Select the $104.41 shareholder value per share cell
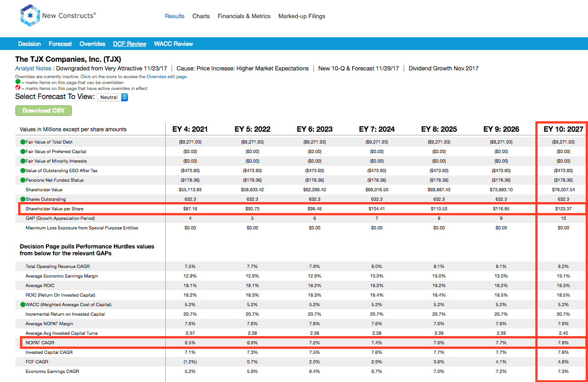The width and height of the screenshot is (588, 382). [x=377, y=209]
